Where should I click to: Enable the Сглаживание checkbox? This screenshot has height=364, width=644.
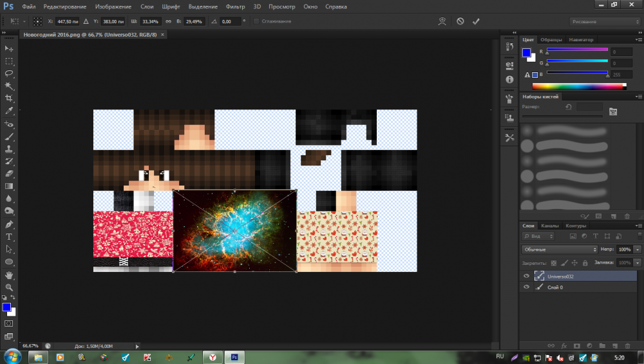coord(256,21)
